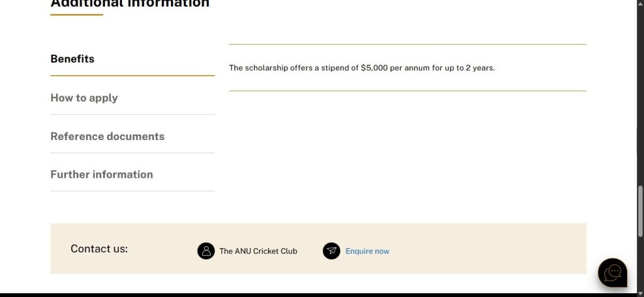Open the chat bubble widget
Screen dimensions: 644x297
click(x=612, y=273)
